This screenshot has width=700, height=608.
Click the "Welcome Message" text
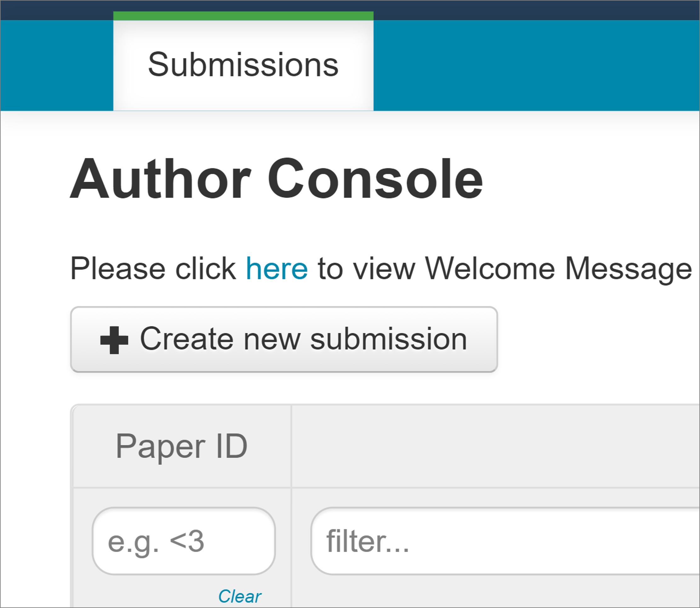pos(558,269)
